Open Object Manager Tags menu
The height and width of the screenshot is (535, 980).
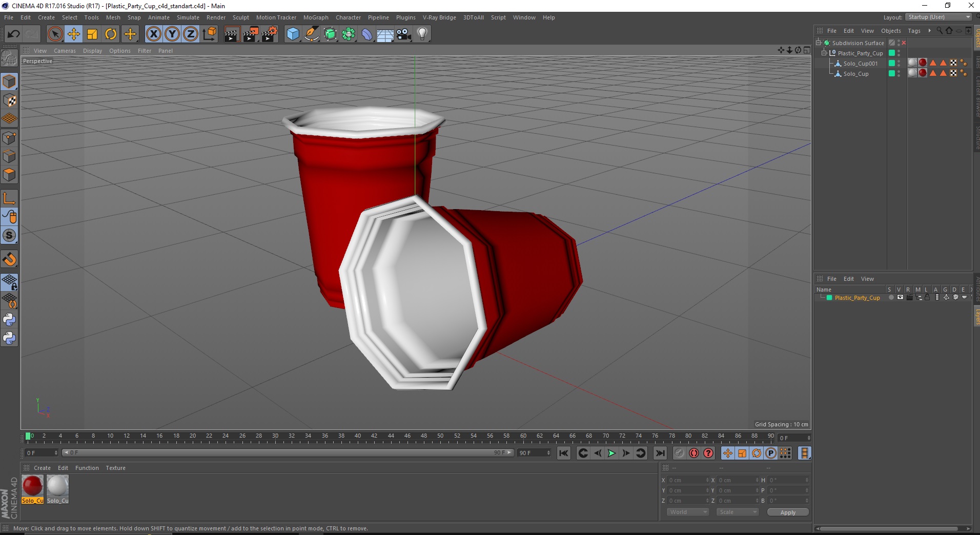click(x=914, y=31)
